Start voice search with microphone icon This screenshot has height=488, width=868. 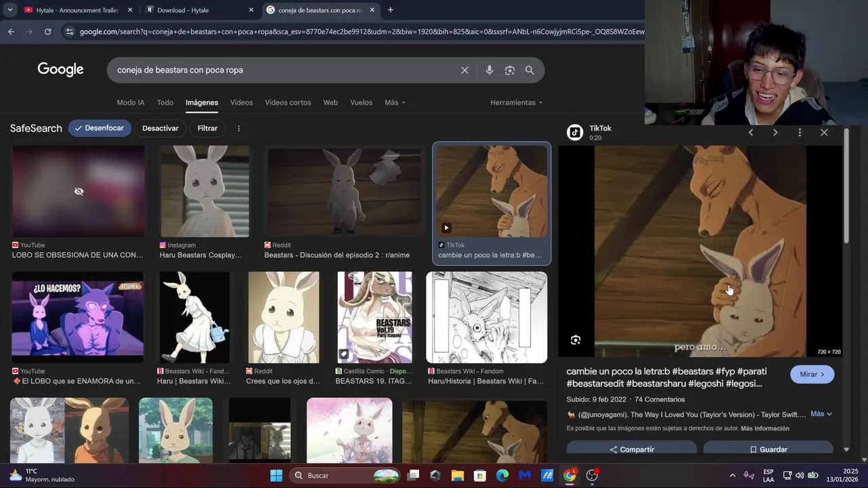(x=489, y=70)
